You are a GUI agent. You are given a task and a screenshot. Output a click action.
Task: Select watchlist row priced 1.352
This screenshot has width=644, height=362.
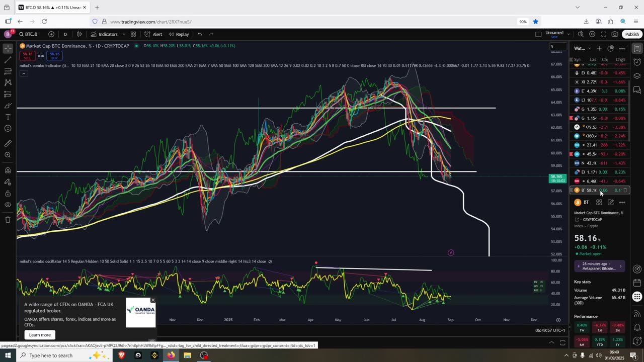[600, 109]
